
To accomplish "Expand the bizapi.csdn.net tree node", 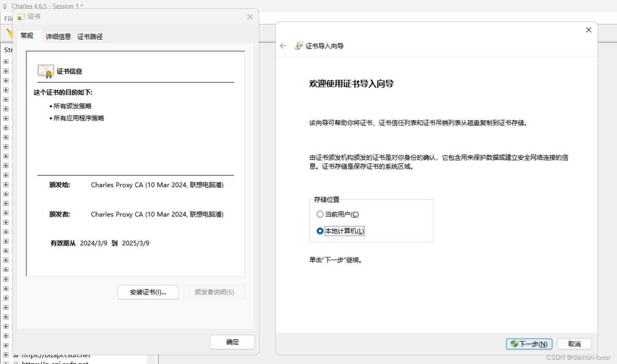I will tap(6, 355).
